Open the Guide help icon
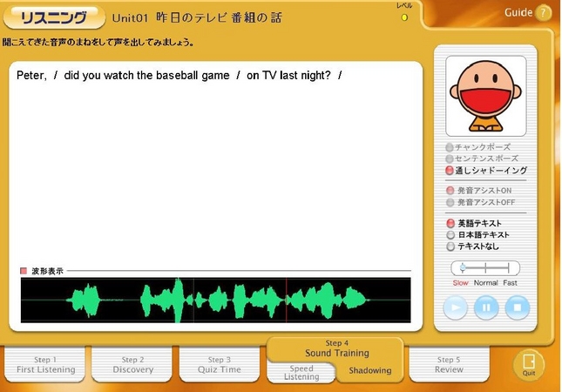Screen dimensions: 562x392 (543, 13)
